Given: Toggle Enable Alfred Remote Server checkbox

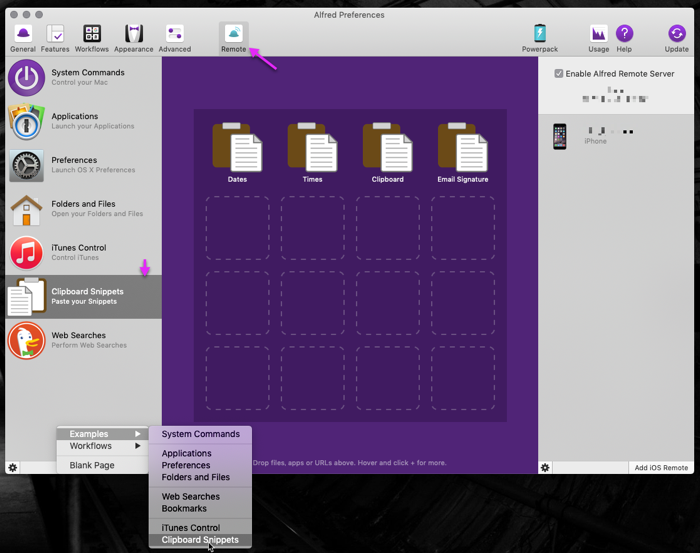Looking at the screenshot, I should pyautogui.click(x=558, y=74).
